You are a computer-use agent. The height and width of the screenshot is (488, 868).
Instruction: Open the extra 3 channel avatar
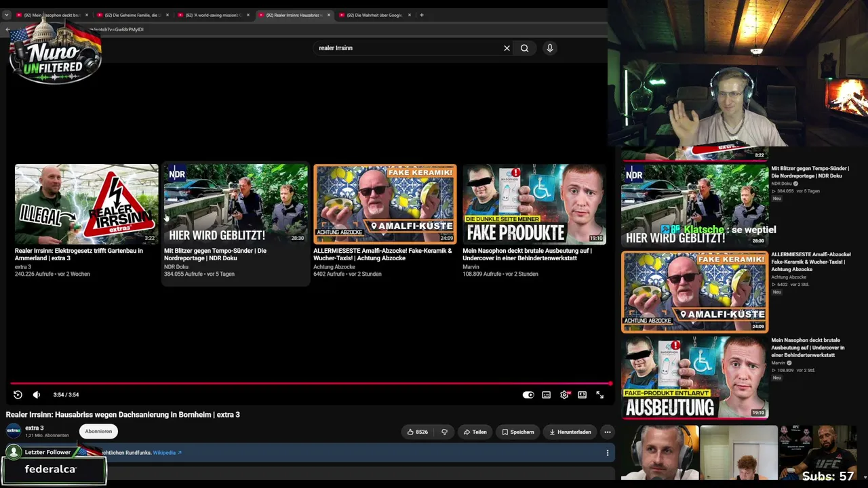tap(14, 430)
